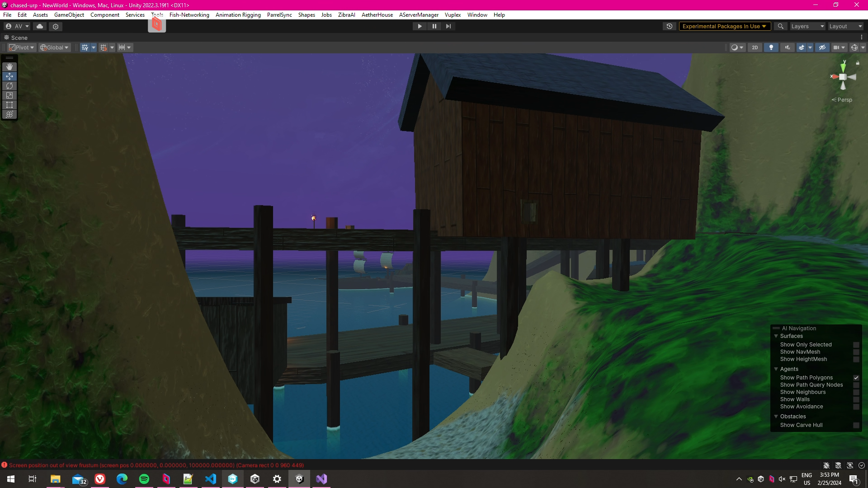Viewport: 868px width, 488px height.
Task: Toggle scene lighting bulb icon
Action: [x=771, y=47]
